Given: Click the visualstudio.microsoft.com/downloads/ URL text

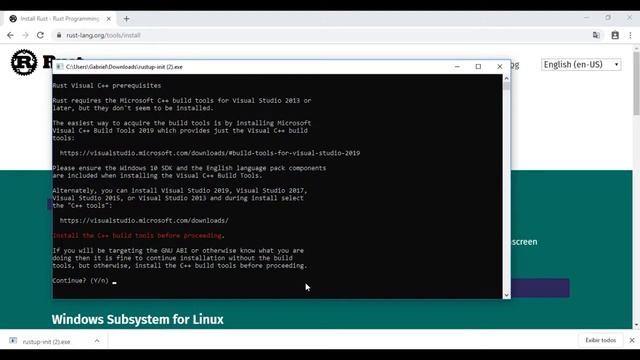Looking at the screenshot, I should pos(144,220).
